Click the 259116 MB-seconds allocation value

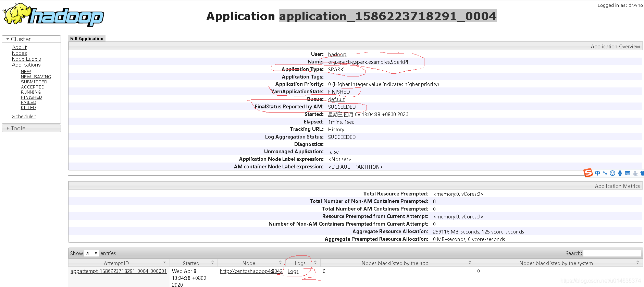click(478, 232)
